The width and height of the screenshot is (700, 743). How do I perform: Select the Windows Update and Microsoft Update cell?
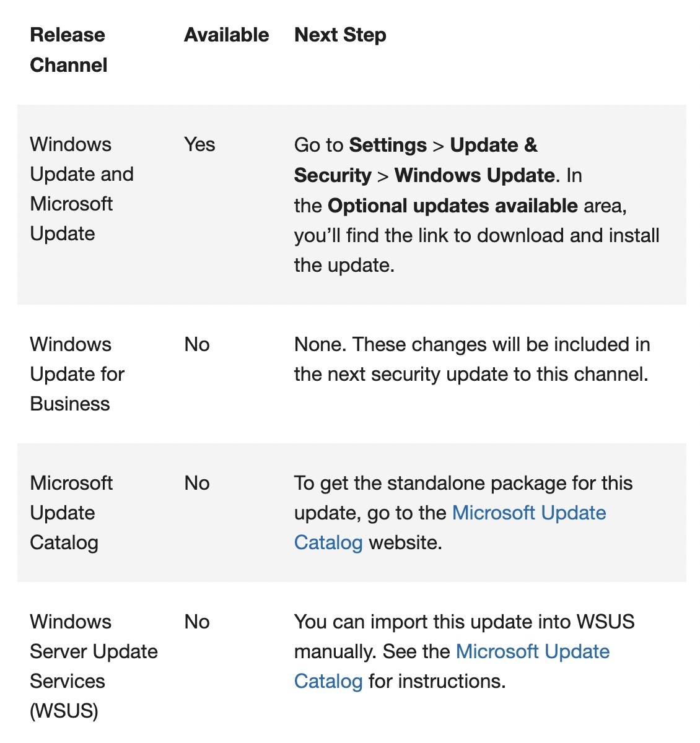pyautogui.click(x=82, y=189)
